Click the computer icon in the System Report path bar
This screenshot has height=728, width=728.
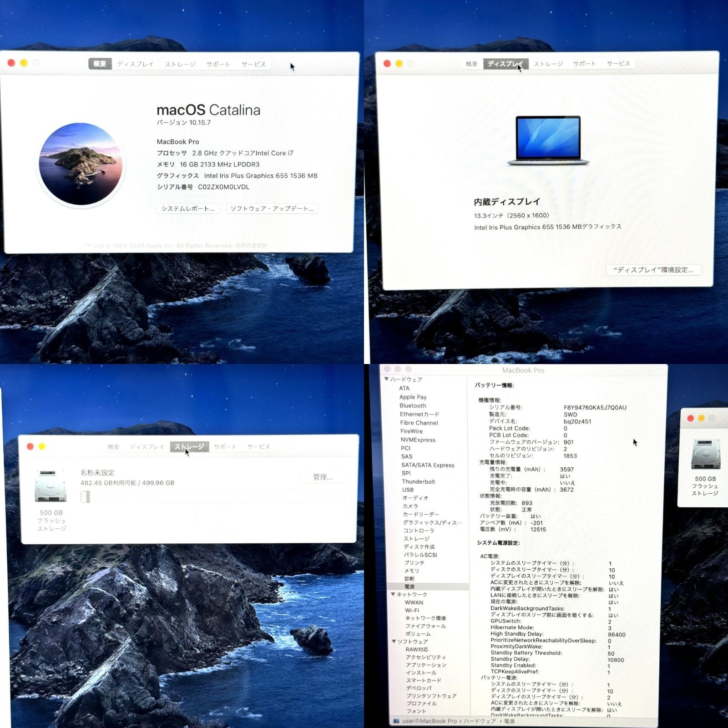(x=396, y=721)
